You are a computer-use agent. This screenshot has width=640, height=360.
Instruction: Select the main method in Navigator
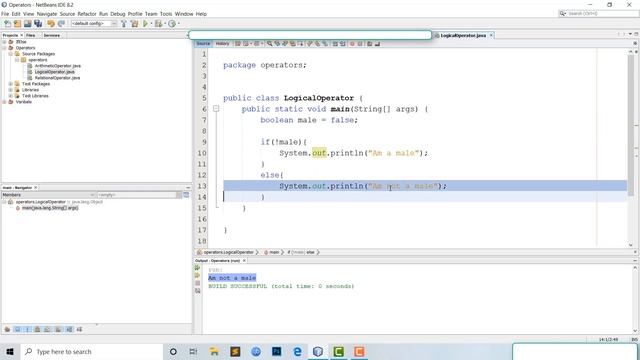pyautogui.click(x=50, y=208)
